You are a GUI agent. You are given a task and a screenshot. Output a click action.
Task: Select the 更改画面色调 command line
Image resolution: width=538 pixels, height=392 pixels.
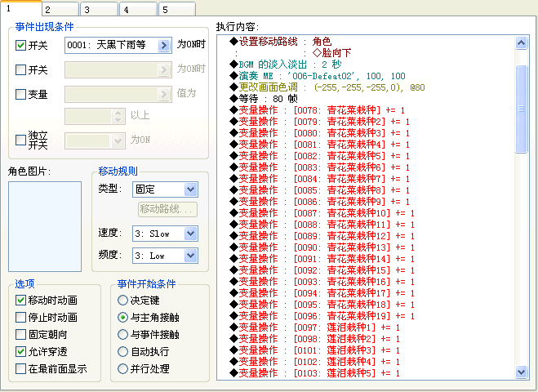pyautogui.click(x=327, y=87)
